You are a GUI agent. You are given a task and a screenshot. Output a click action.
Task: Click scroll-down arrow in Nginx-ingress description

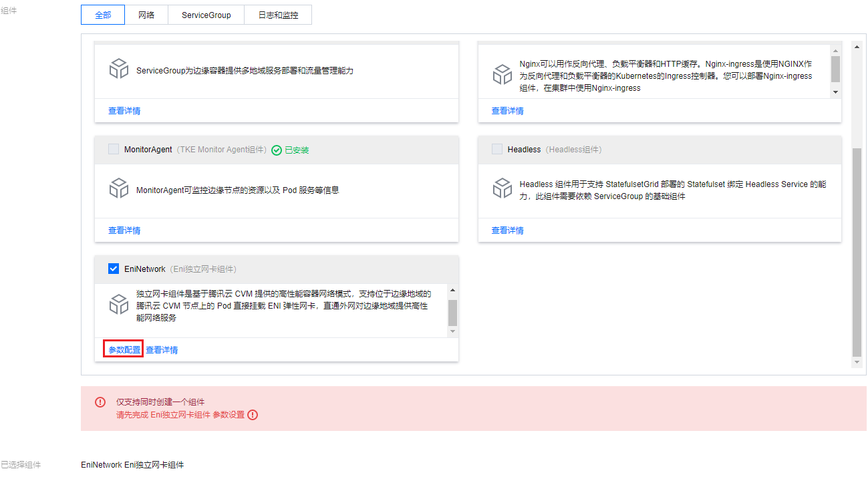pos(835,92)
